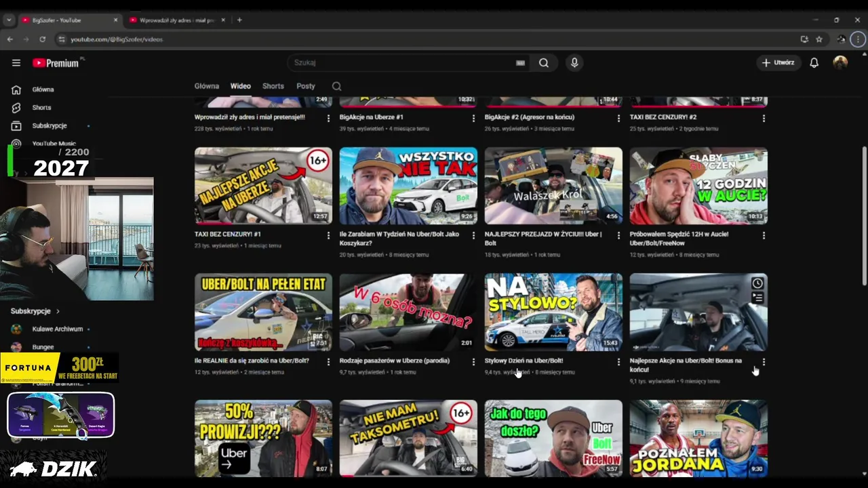Click Główna home icon in sidebar
This screenshot has width=868, height=488.
[x=16, y=89]
